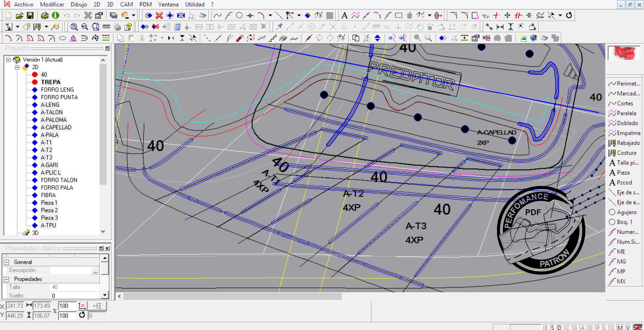
Task: Select the A-CAPELLAD piece in tree
Action: coord(56,127)
